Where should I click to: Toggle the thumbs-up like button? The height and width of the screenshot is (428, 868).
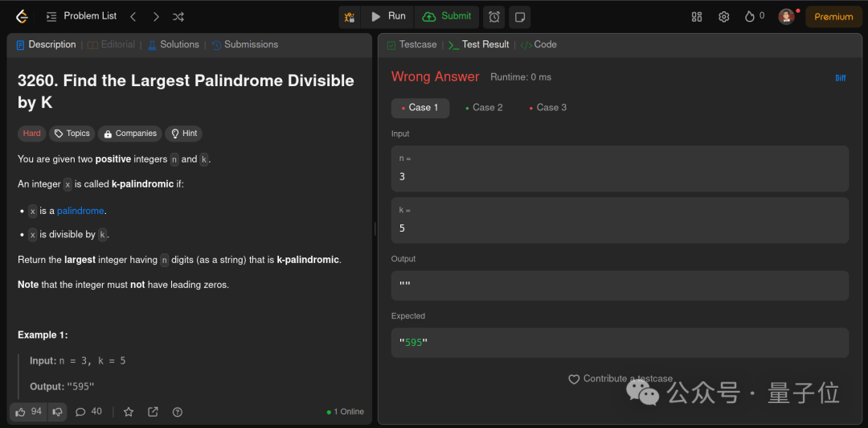point(28,411)
